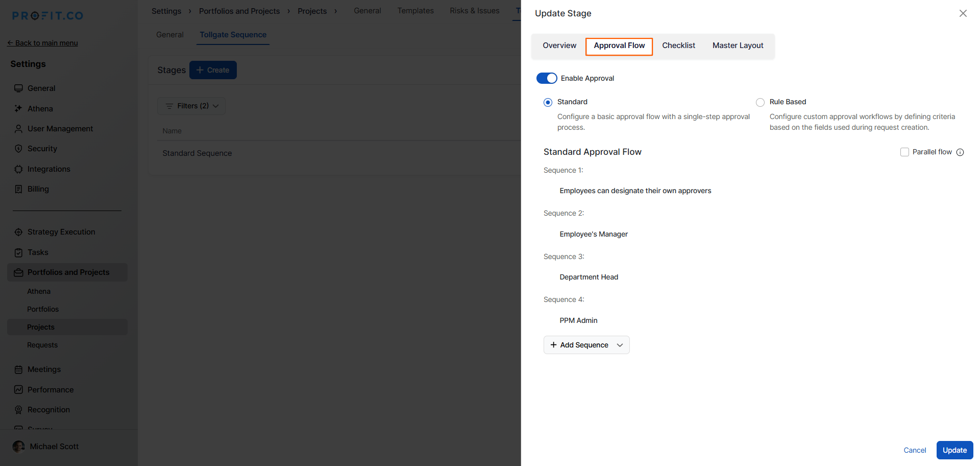Click the Integrations gear icon

point(18,169)
